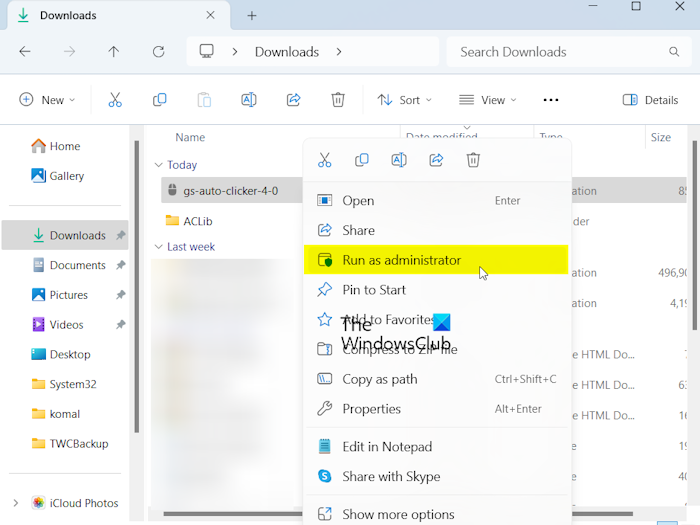The image size is (700, 525).
Task: Choose Open from the context menu
Action: (x=436, y=200)
